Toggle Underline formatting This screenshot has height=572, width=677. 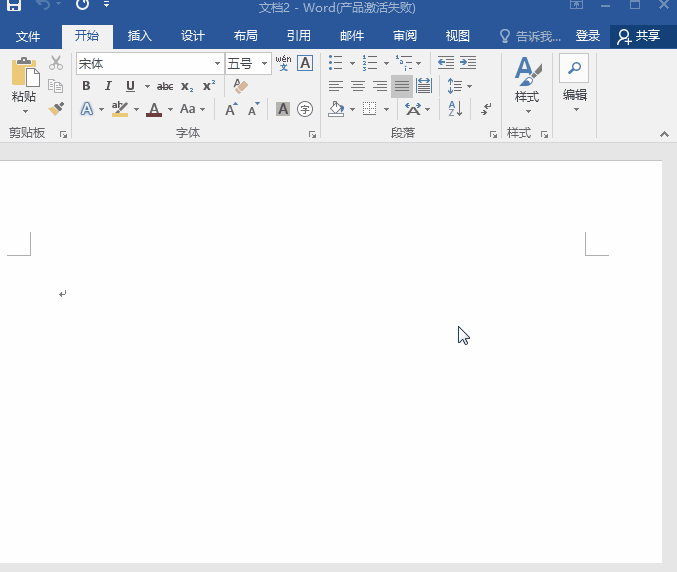click(130, 86)
